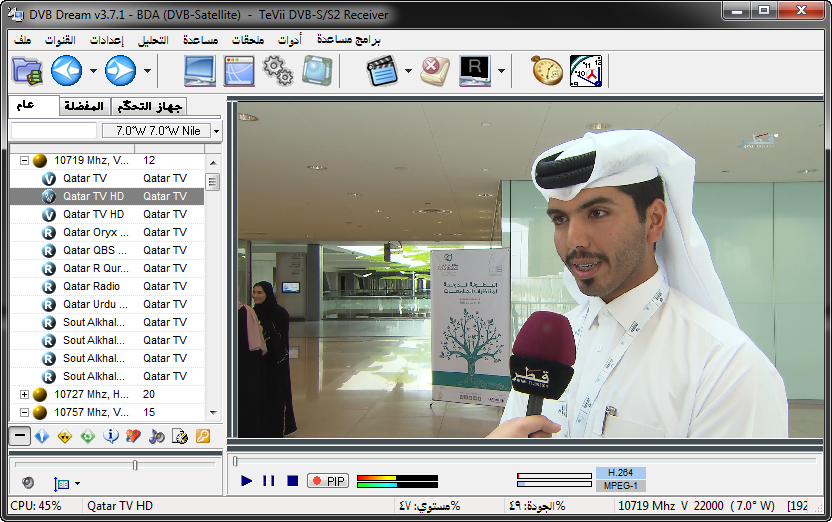Open the أدوات menu
832x522 pixels.
[x=290, y=40]
